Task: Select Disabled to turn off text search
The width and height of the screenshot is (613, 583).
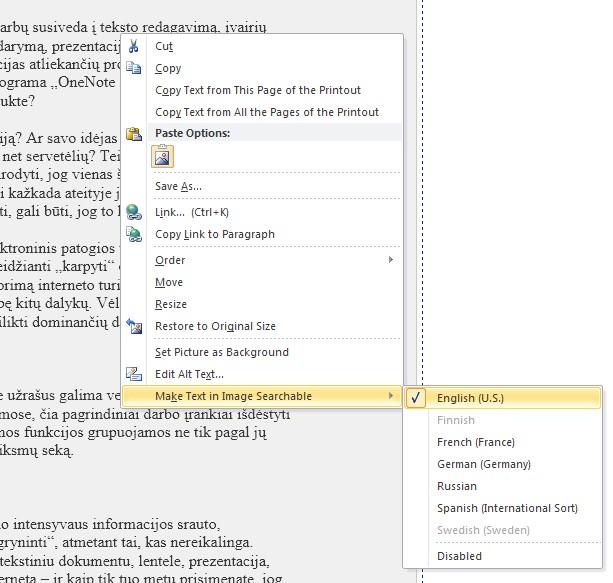Action: pyautogui.click(x=459, y=556)
